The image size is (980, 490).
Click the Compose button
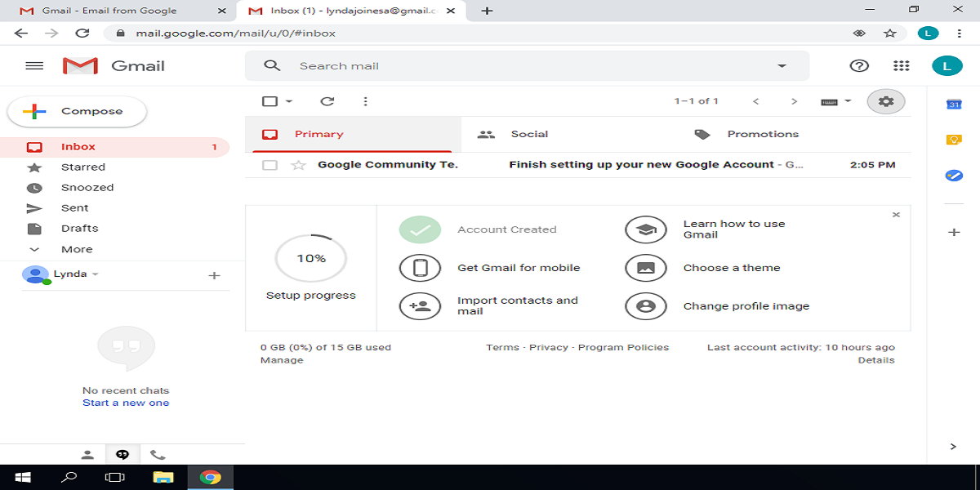click(77, 112)
